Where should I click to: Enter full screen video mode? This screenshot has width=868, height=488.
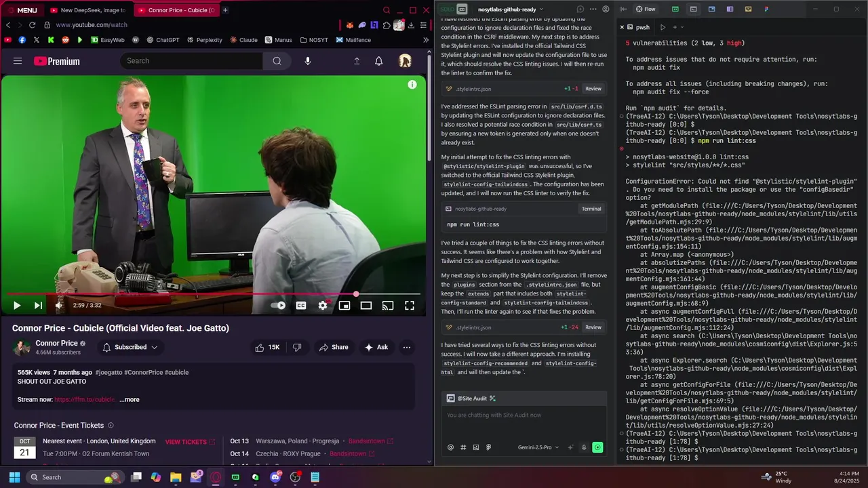click(410, 306)
